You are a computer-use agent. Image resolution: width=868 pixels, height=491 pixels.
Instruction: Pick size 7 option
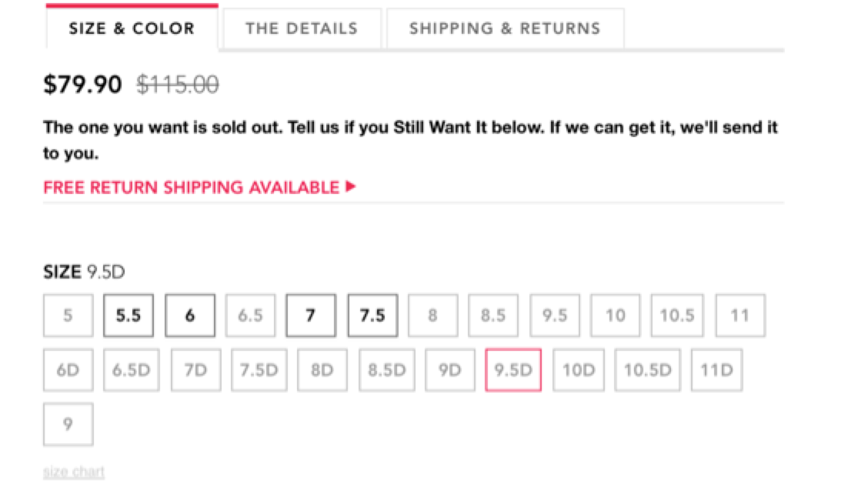click(x=311, y=316)
